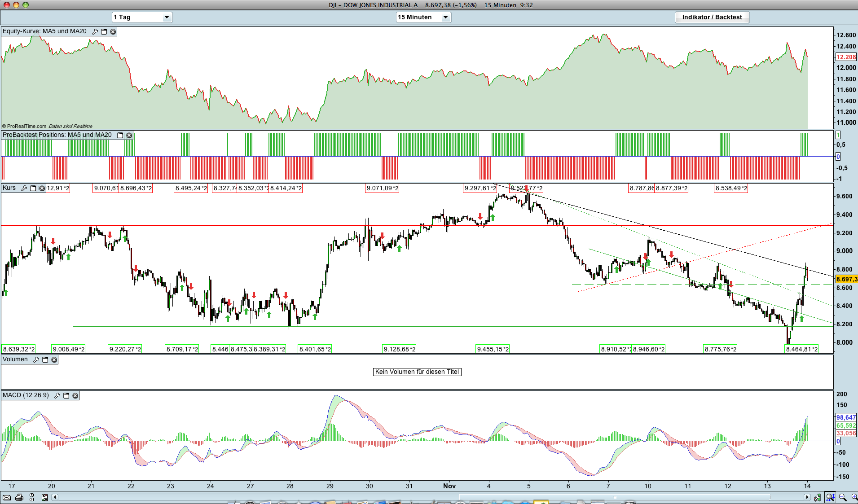Click the blue MACD value 98,647
858x504 pixels.
point(846,417)
